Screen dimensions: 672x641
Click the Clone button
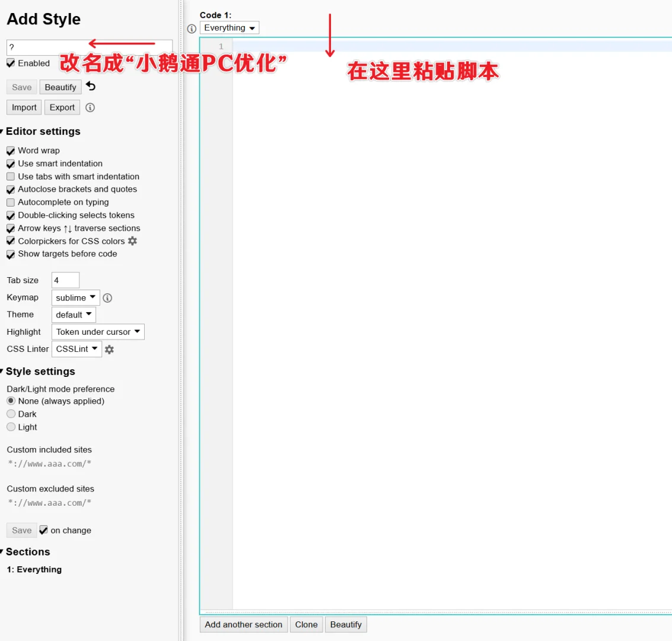click(x=306, y=624)
